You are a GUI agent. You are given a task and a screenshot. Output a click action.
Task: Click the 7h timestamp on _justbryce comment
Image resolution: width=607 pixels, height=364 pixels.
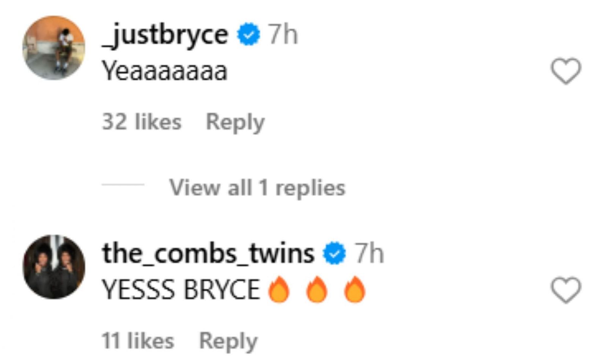coord(283,35)
